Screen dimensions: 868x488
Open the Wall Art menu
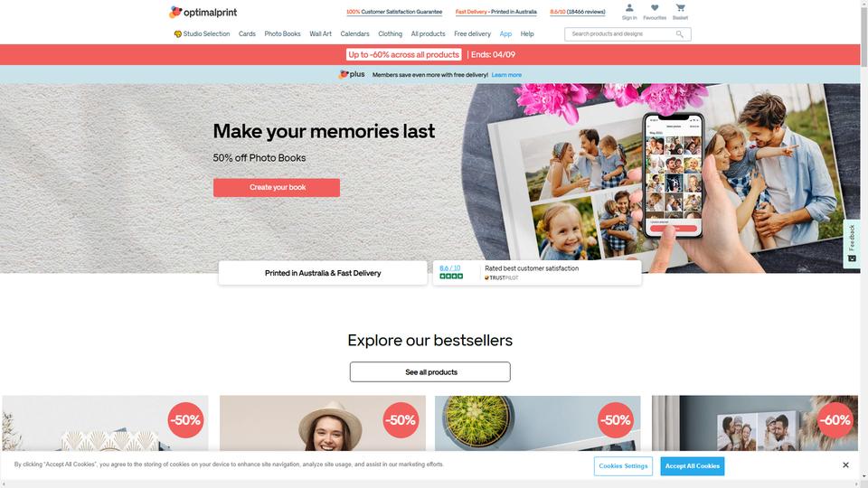tap(320, 33)
